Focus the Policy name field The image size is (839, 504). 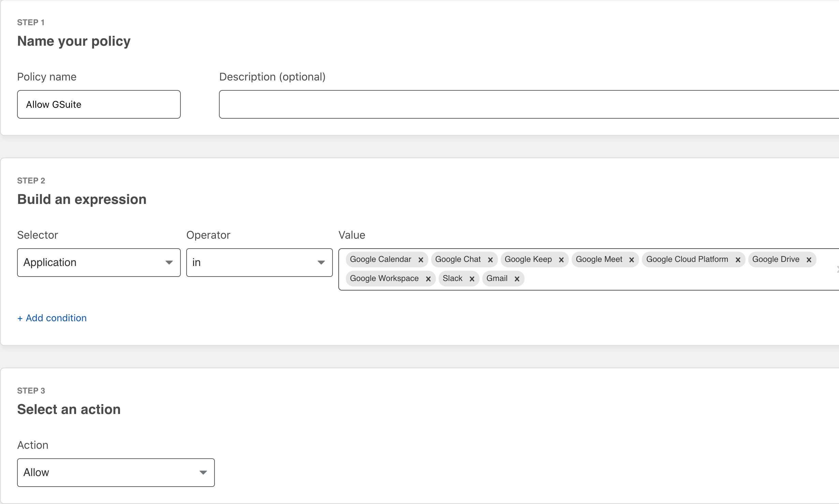tap(99, 104)
